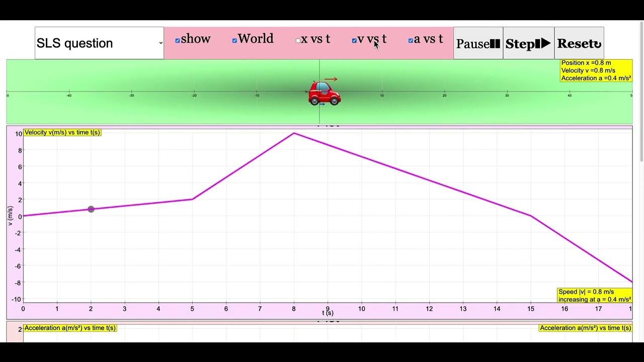This screenshot has height=362, width=644.
Task: Click the Acceleration a = 0.4 m/s² readout
Action: pos(596,78)
